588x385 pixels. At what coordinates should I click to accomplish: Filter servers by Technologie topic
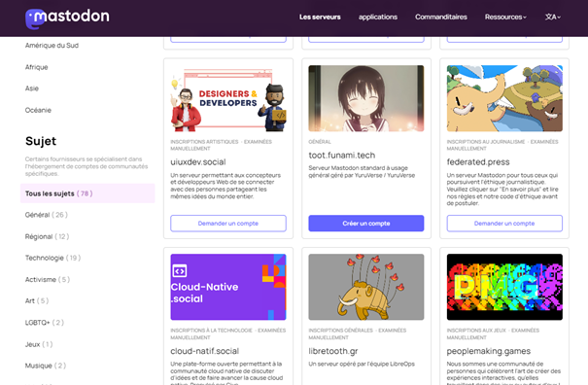click(52, 259)
